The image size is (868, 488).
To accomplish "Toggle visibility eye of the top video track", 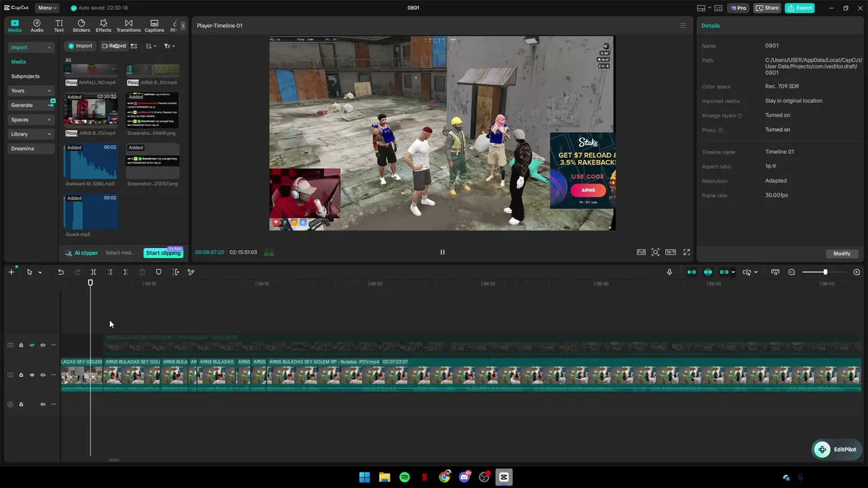I will (32, 345).
